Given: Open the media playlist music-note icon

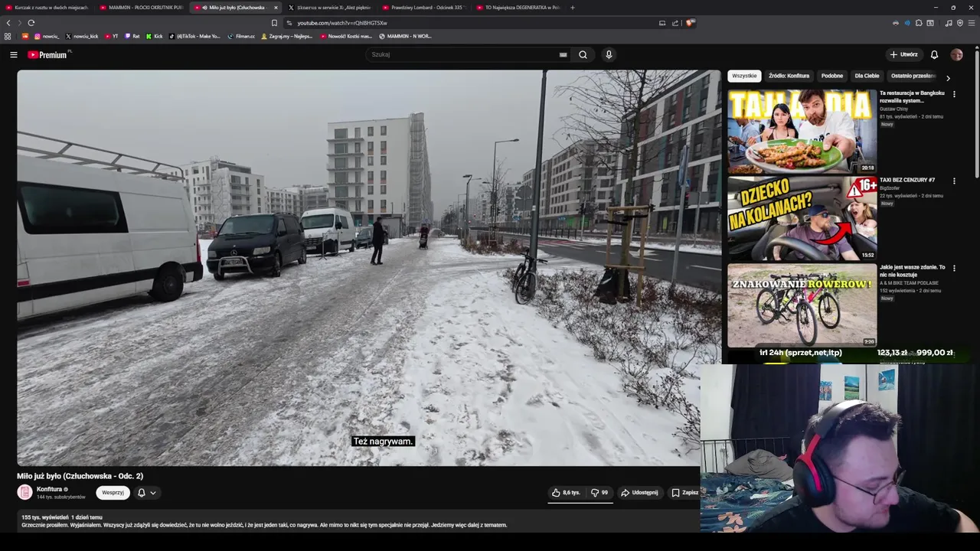Looking at the screenshot, I should pos(949,23).
